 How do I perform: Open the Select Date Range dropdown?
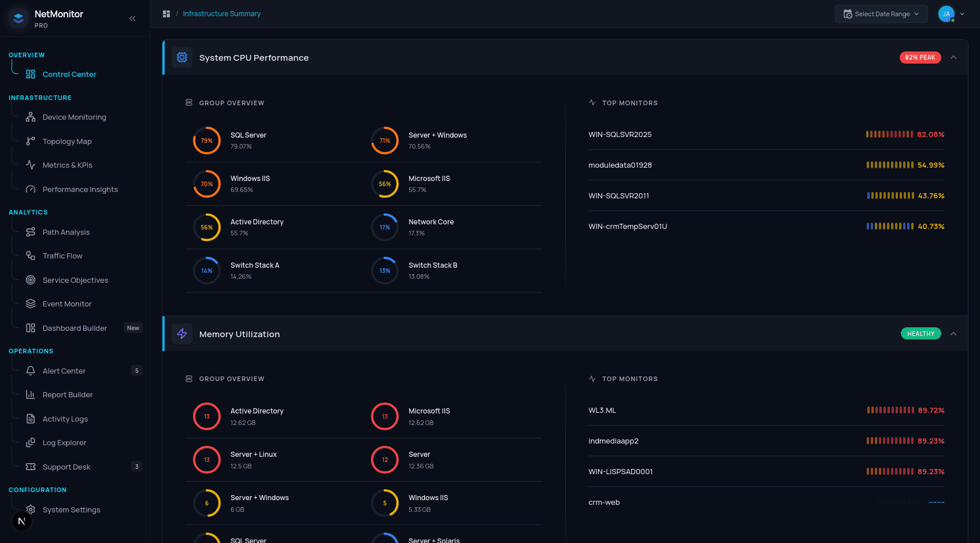[x=881, y=14]
